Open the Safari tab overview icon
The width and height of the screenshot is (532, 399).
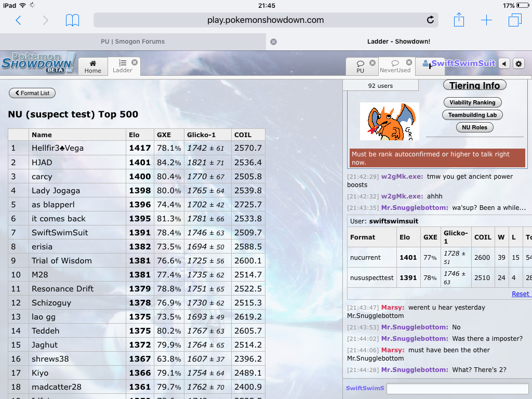click(515, 20)
